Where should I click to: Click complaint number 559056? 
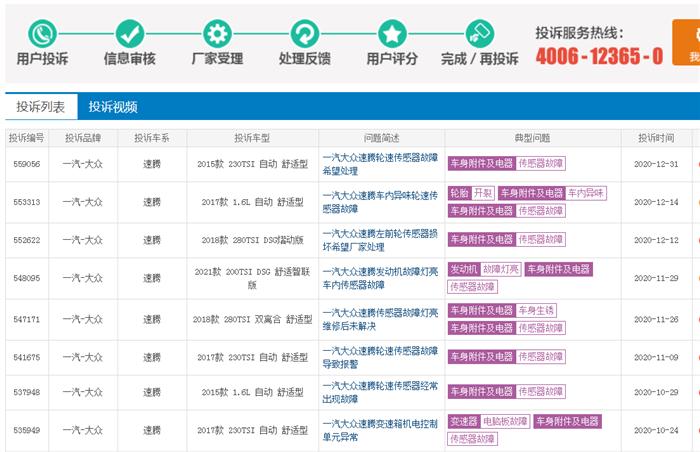point(27,164)
